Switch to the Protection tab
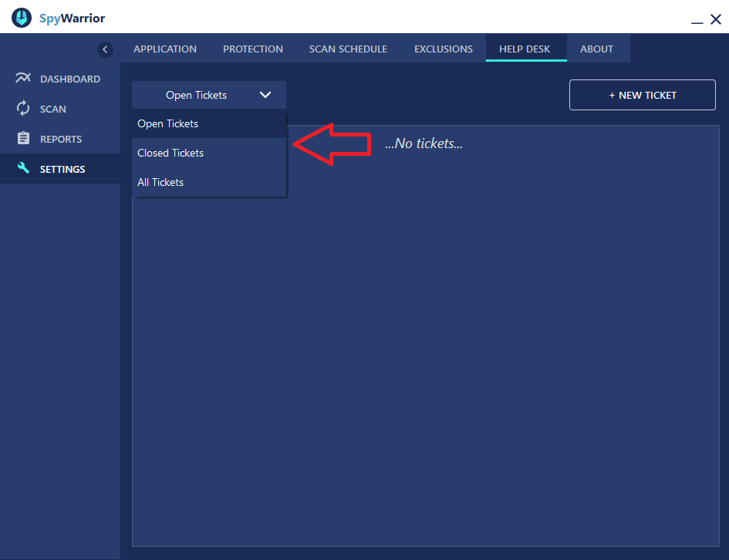 tap(253, 49)
